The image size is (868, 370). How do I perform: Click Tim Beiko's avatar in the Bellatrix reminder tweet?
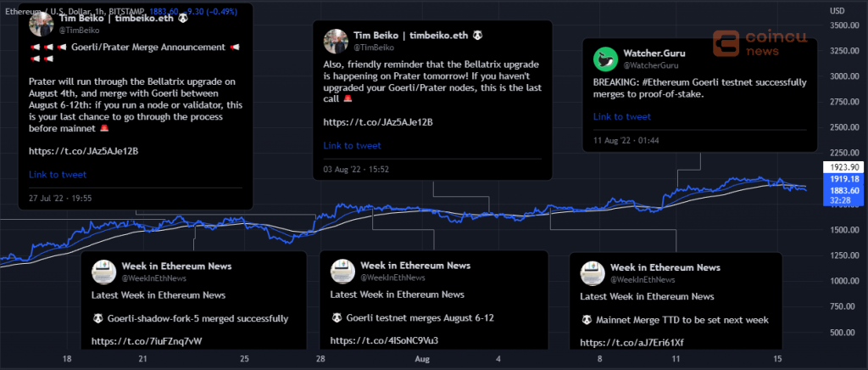pos(336,42)
